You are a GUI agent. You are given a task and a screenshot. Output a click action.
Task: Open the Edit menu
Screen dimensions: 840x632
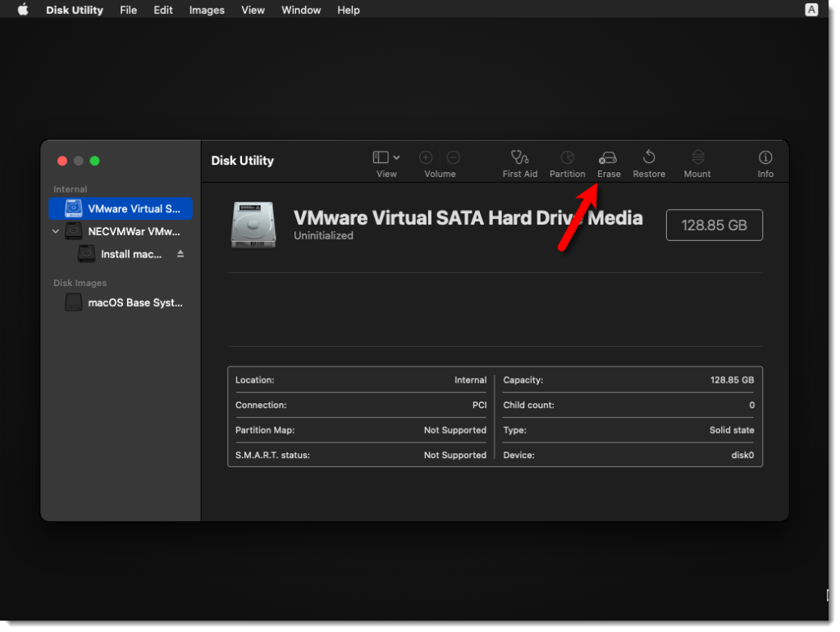pos(163,10)
